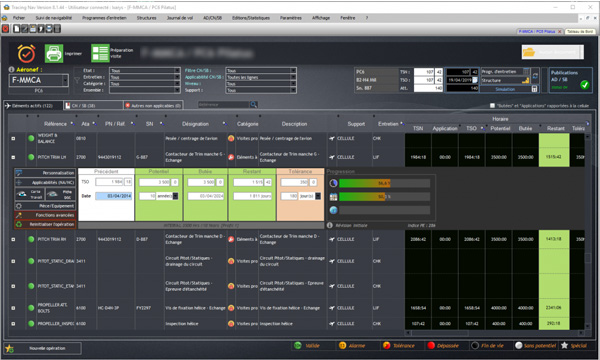Click the calendar progression bar
This screenshot has width=600, height=360.
(384, 197)
